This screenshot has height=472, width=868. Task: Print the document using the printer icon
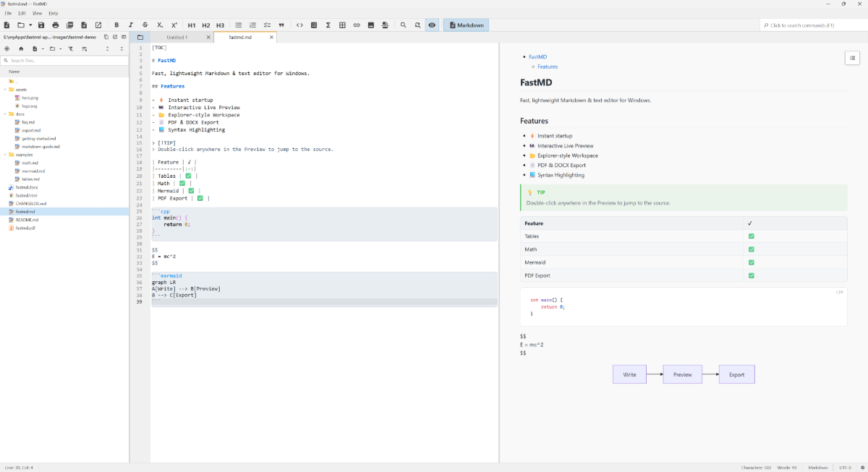56,25
